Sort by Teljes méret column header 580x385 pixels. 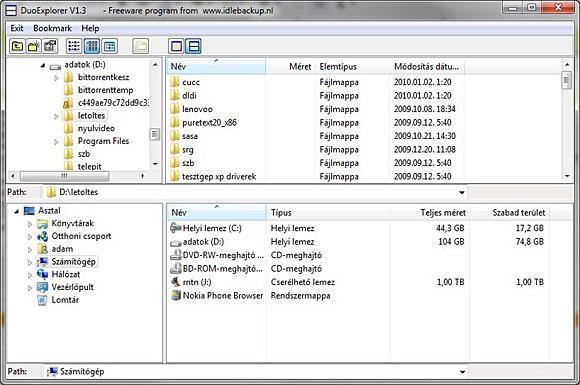[x=430, y=213]
